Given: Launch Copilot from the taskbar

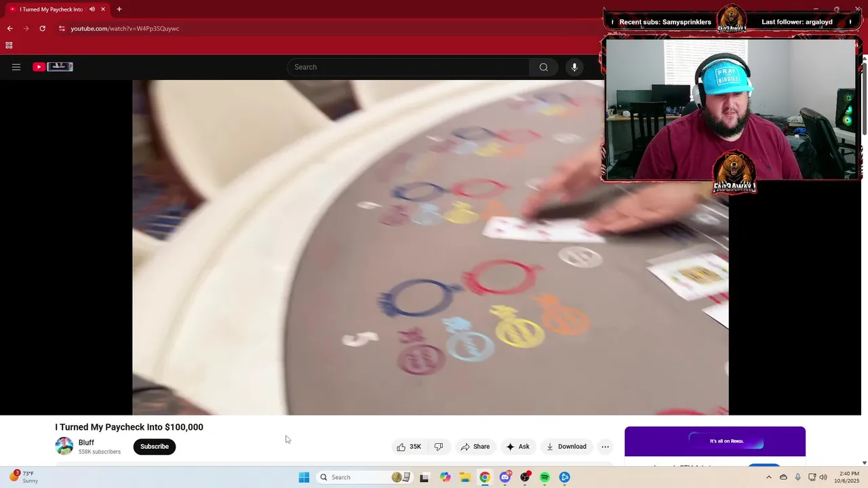Looking at the screenshot, I should click(x=445, y=477).
